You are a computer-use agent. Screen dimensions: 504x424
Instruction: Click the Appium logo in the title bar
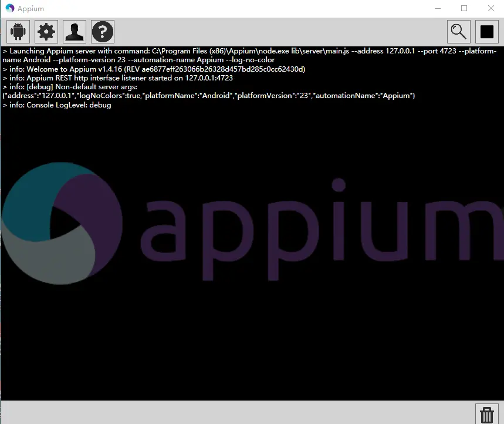tap(10, 8)
